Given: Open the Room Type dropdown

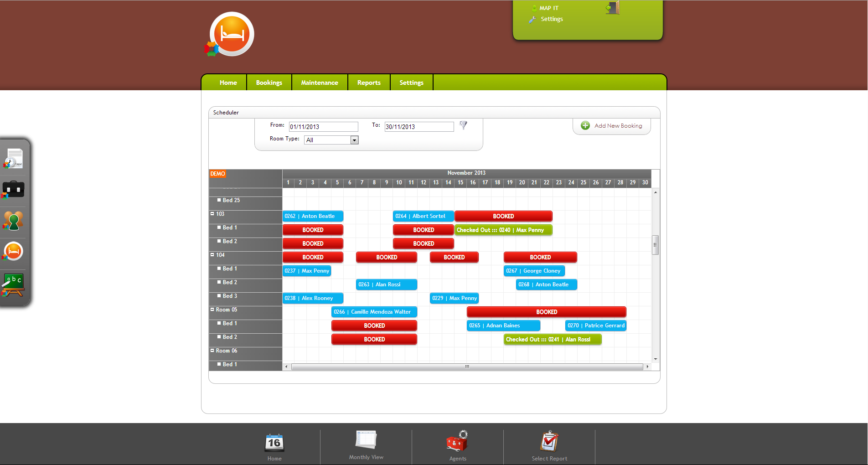Looking at the screenshot, I should coord(331,140).
